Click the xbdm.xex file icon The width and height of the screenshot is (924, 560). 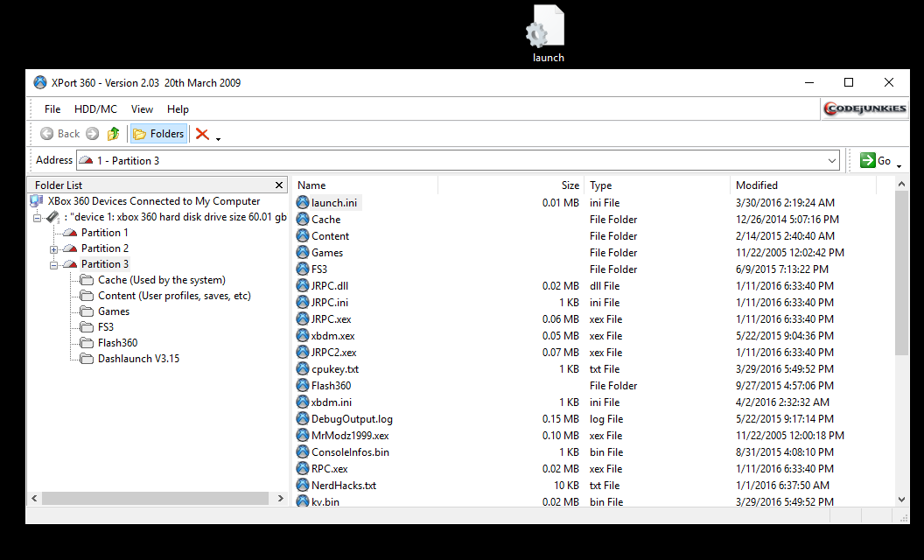click(x=302, y=335)
